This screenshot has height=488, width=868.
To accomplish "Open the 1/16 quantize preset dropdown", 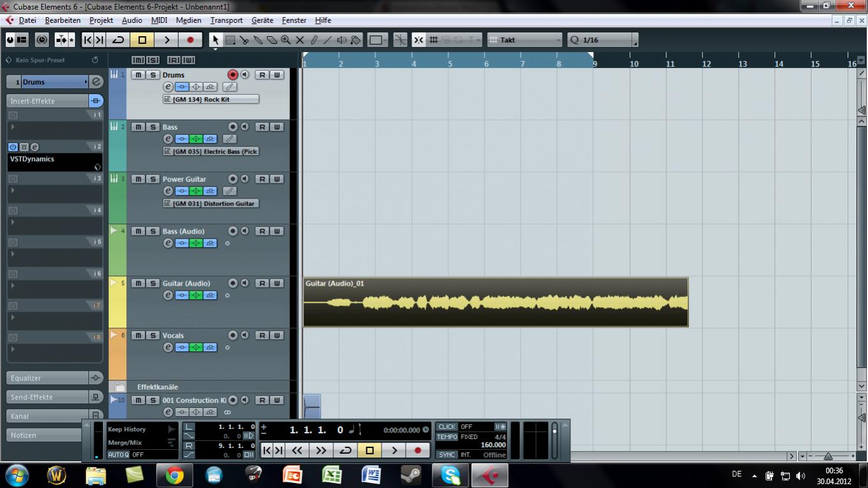I will pos(602,40).
